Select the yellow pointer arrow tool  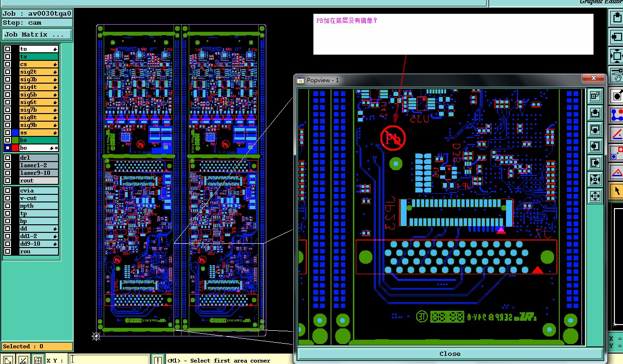click(x=617, y=191)
